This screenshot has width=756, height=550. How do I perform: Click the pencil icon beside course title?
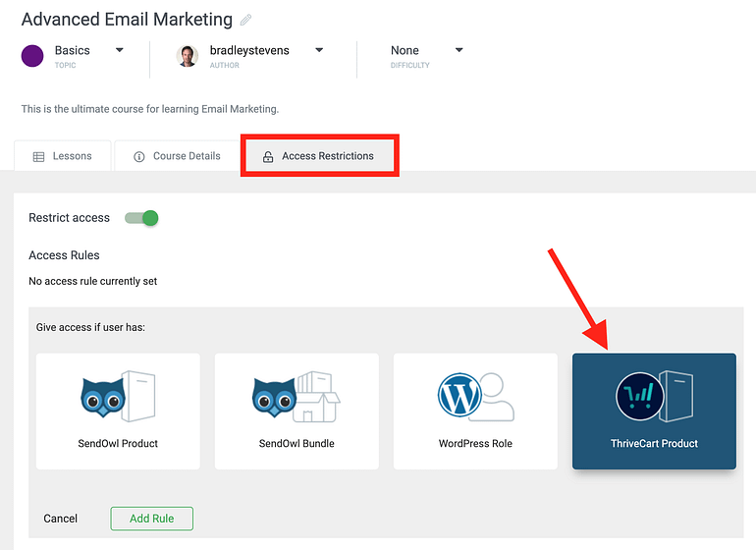tap(245, 20)
